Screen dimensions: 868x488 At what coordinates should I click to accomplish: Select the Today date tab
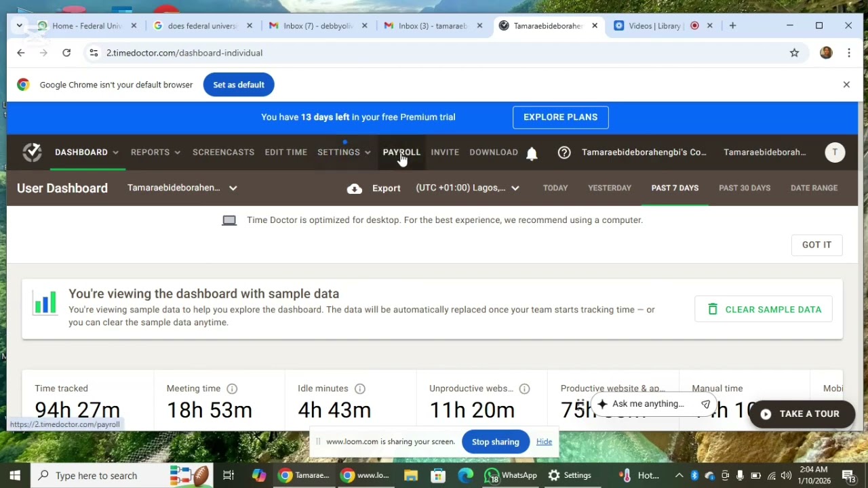tap(555, 188)
